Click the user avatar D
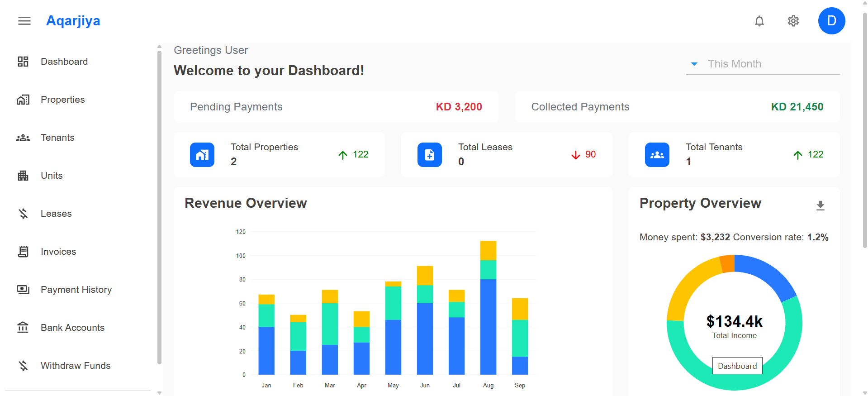 [831, 21]
